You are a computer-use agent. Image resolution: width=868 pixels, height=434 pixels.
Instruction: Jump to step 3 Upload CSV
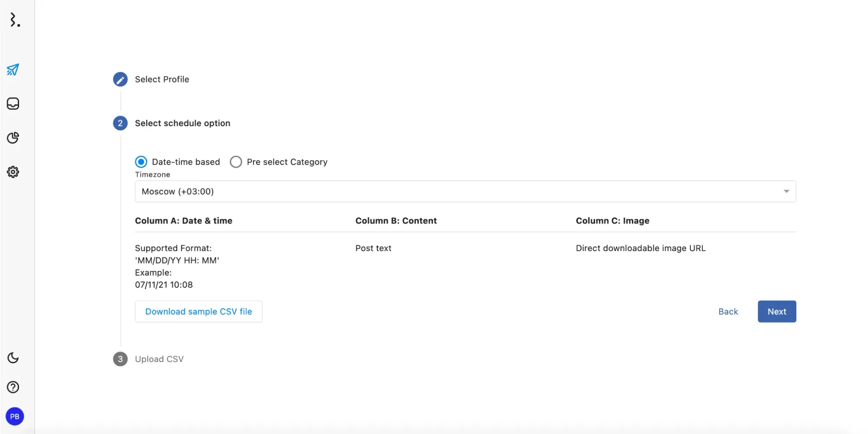(159, 359)
